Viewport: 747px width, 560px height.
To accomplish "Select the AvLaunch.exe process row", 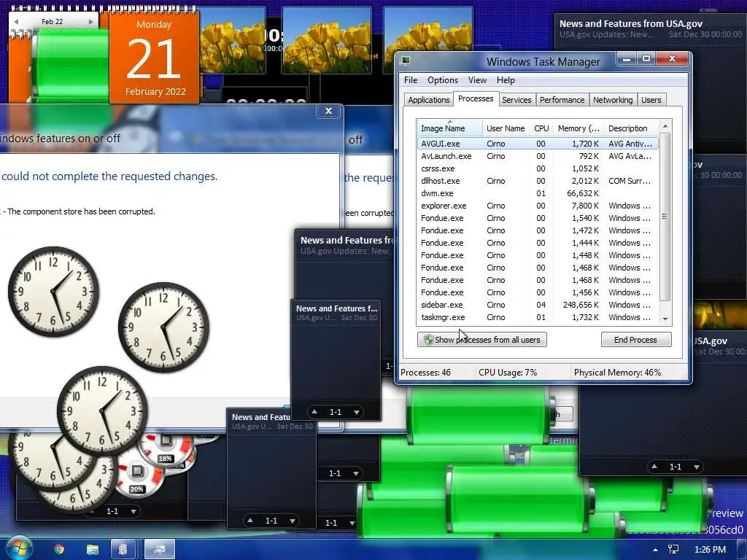I will click(x=538, y=156).
